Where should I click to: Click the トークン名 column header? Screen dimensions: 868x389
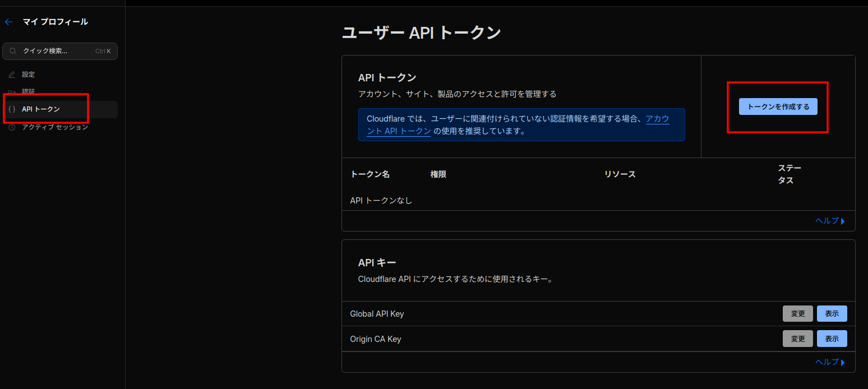click(370, 174)
